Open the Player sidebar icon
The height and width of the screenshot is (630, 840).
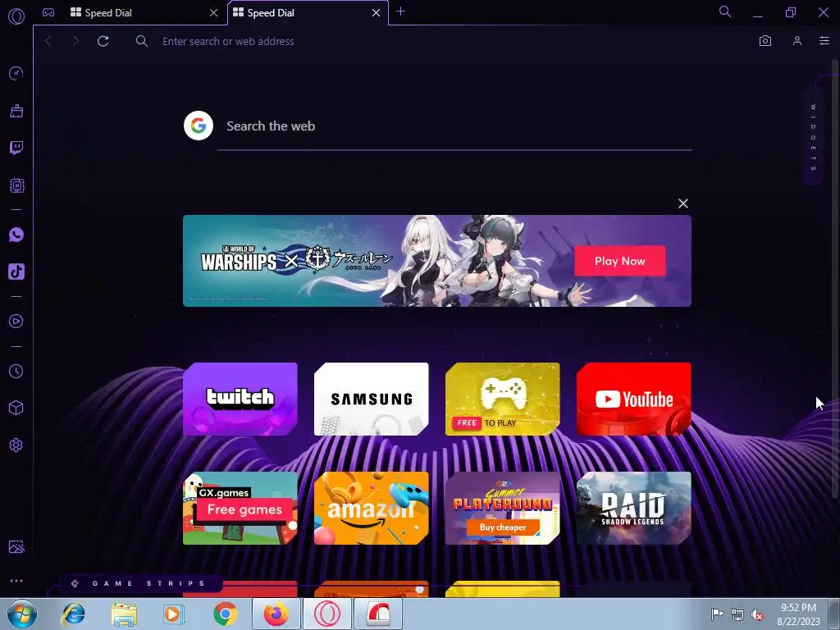point(16,321)
